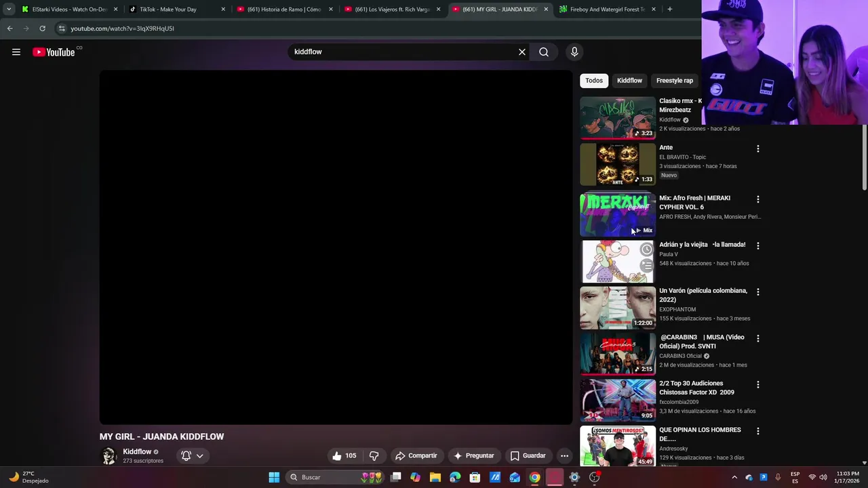Viewport: 868px width, 488px height.
Task: Open options menu for MERAKI CYPHER mix
Action: (758, 199)
